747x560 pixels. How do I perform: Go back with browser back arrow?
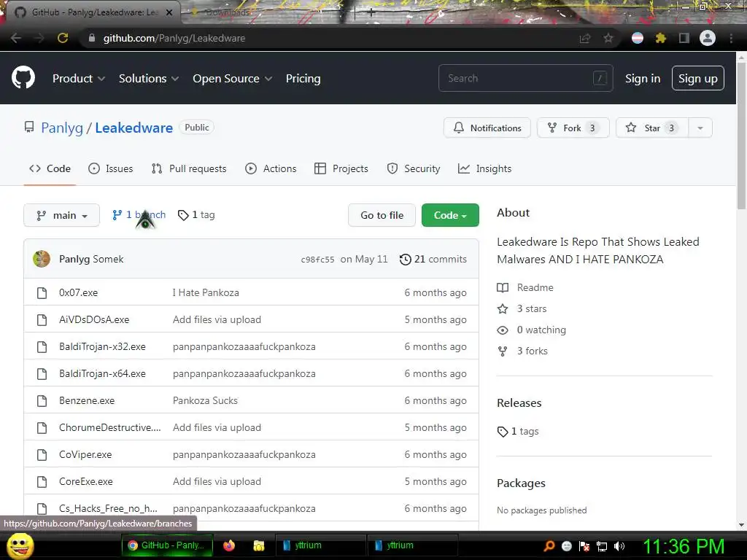16,38
